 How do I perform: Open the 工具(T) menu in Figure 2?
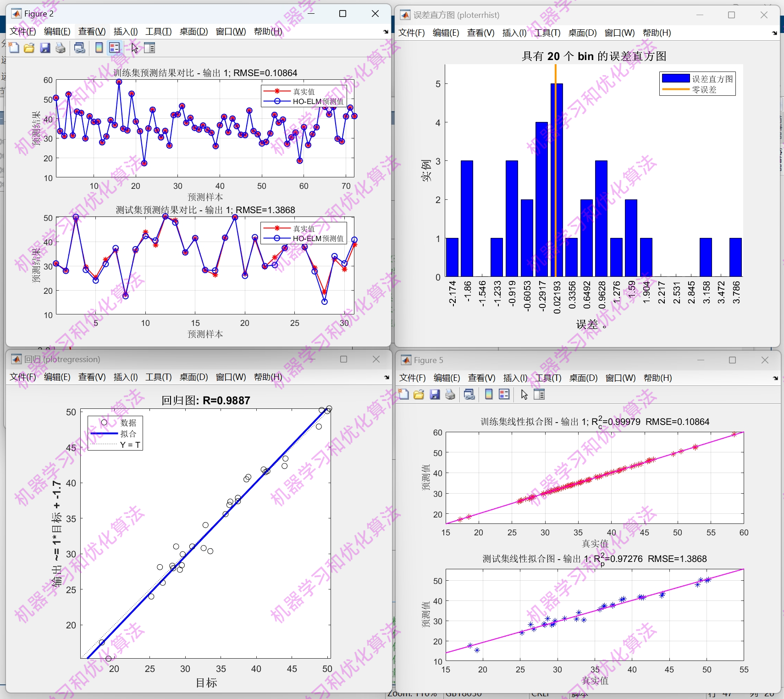(158, 31)
